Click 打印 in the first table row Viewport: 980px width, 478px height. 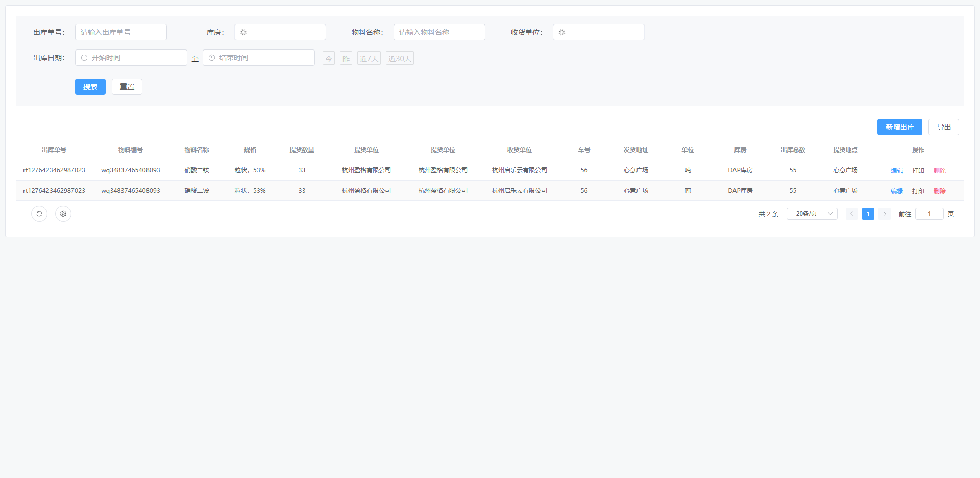(918, 170)
